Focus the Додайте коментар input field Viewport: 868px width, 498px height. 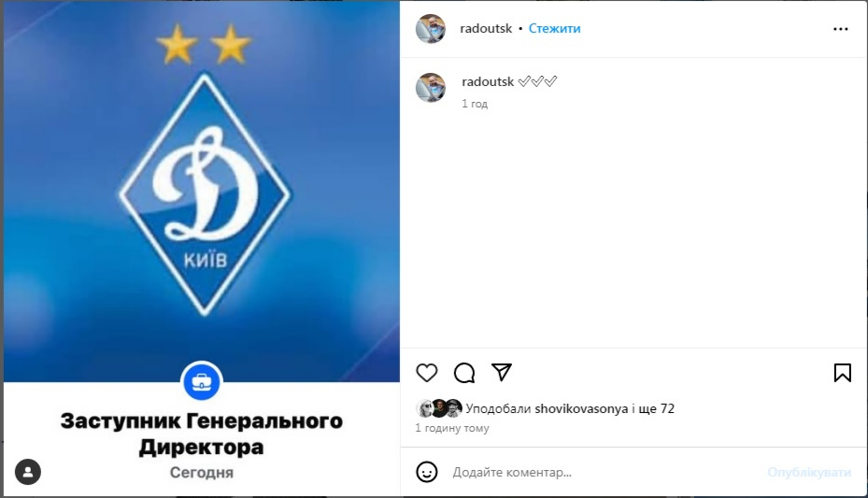(604, 472)
